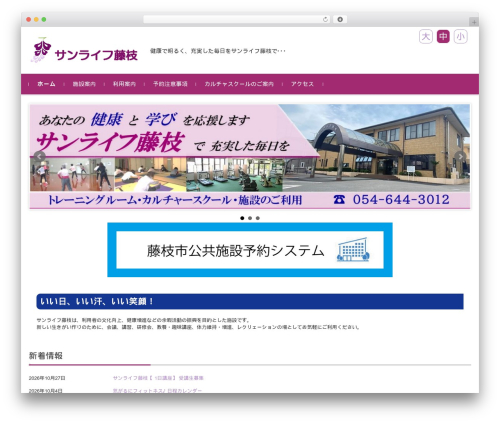Click the date 2026年10月27日
Viewport: 500px width, 423px height.
point(47,378)
